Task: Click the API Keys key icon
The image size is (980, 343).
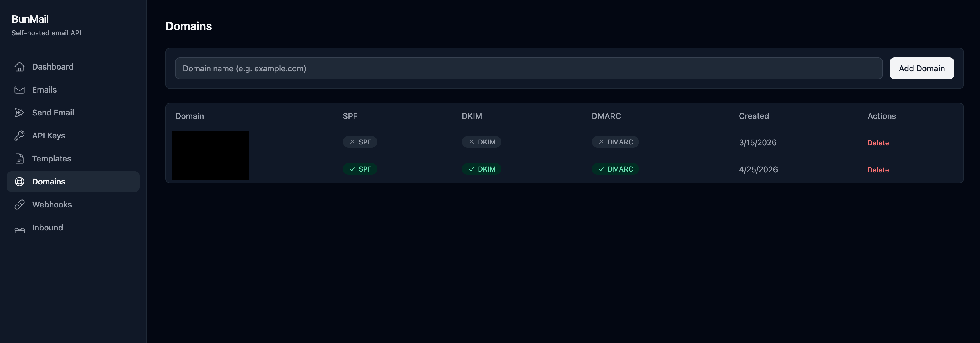Action: click(20, 136)
